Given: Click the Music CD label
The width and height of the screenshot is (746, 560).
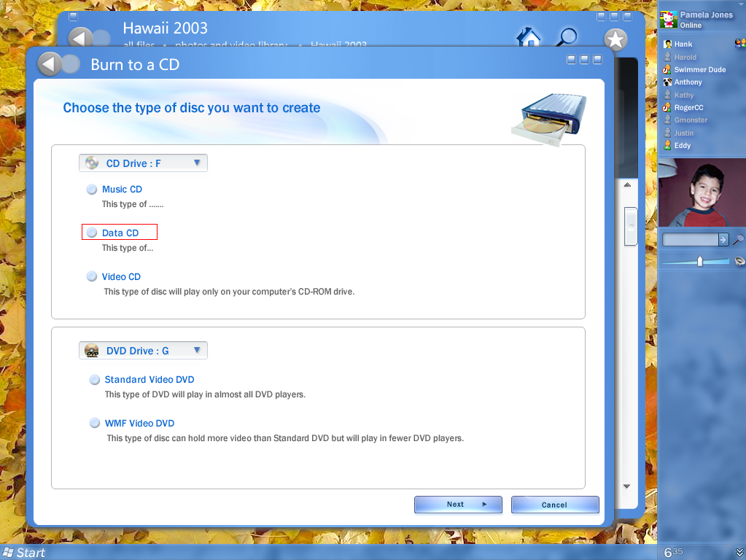Looking at the screenshot, I should click(122, 190).
